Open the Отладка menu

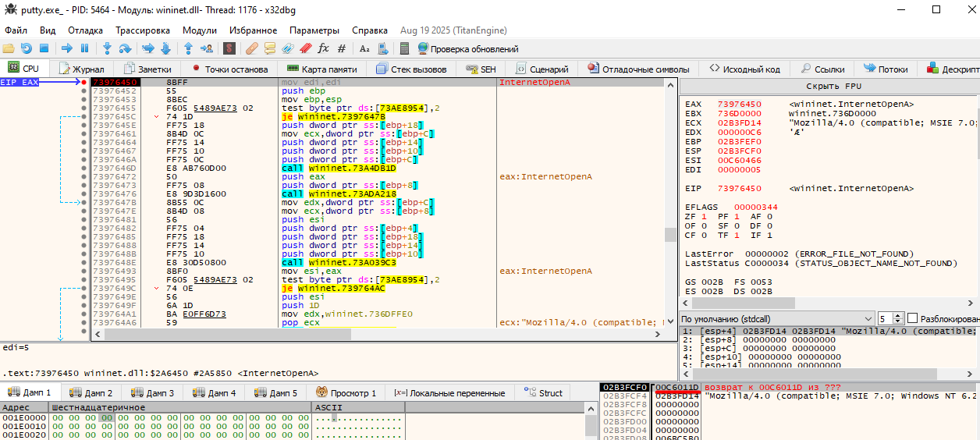click(85, 30)
